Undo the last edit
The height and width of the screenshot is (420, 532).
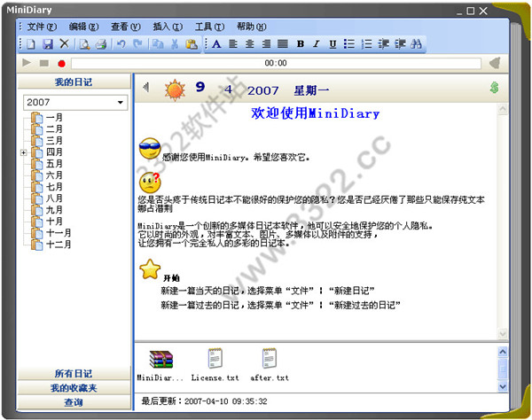[x=121, y=44]
